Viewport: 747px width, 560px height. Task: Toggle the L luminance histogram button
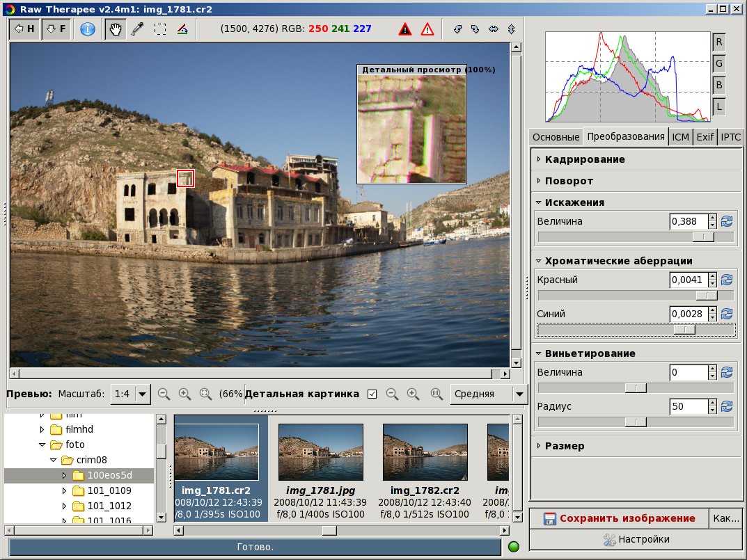718,107
